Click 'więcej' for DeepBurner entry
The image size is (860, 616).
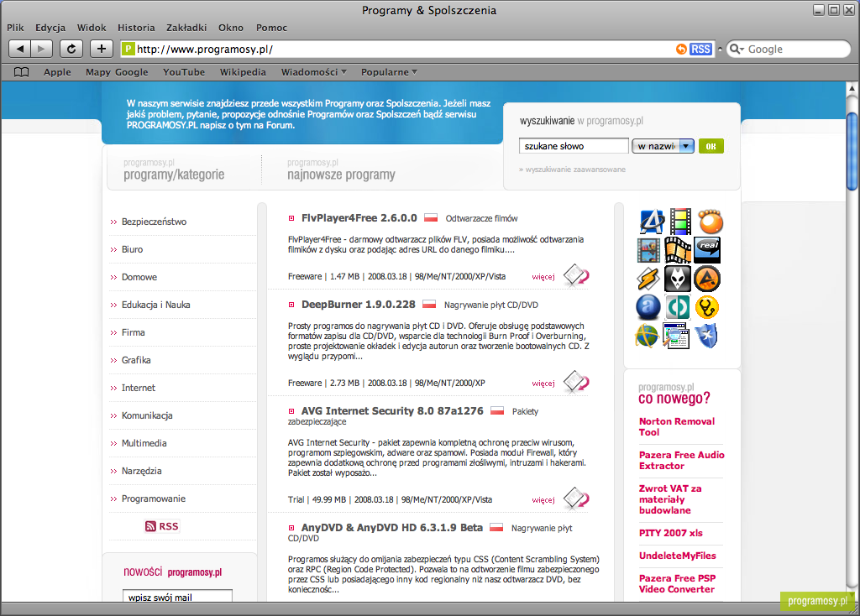[543, 383]
